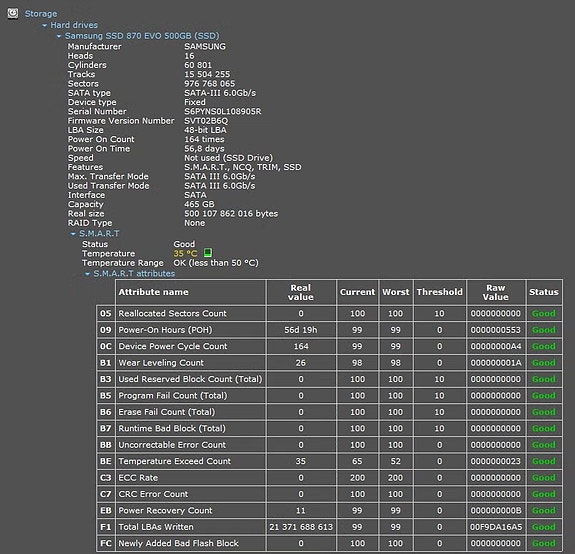Click the Raw Value column header
This screenshot has height=554, width=575.
495,292
